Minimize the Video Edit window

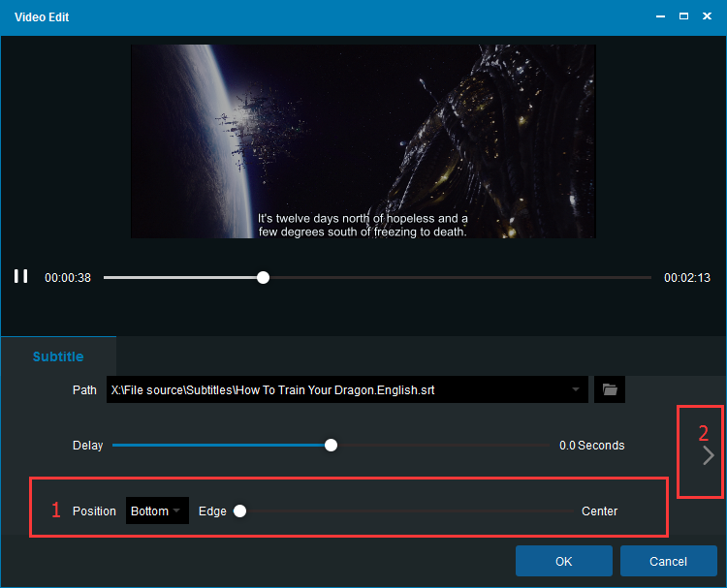661,17
